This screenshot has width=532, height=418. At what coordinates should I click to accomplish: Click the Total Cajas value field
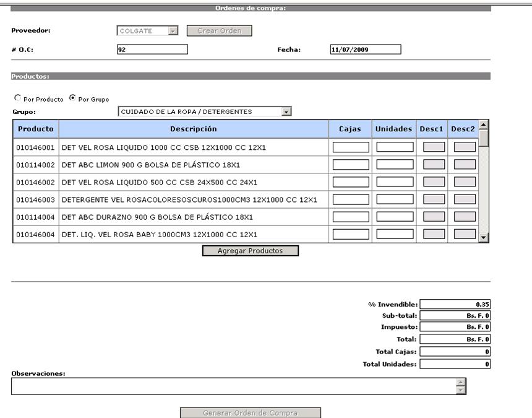[x=455, y=352]
